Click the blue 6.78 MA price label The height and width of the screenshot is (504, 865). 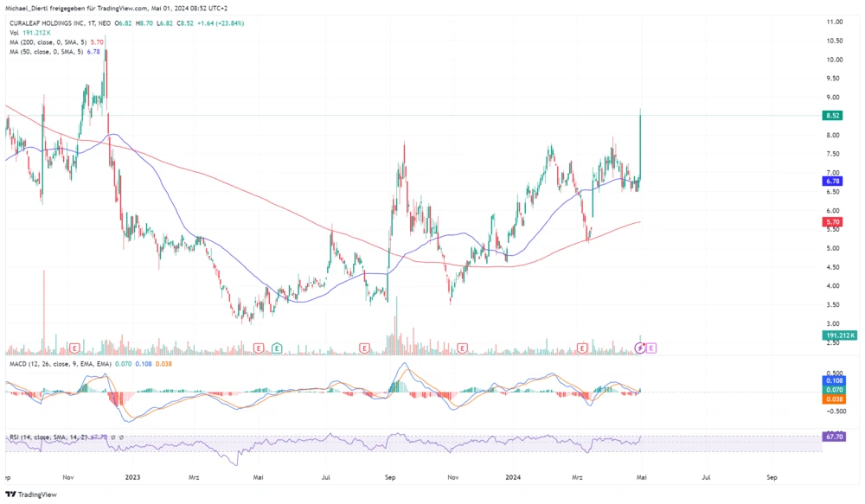(831, 182)
